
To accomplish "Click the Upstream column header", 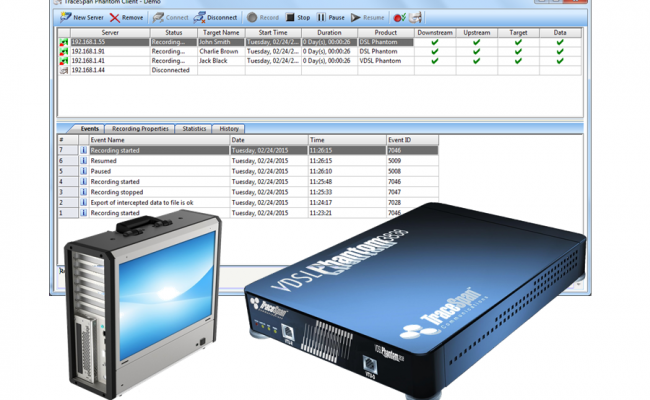I will (477, 33).
